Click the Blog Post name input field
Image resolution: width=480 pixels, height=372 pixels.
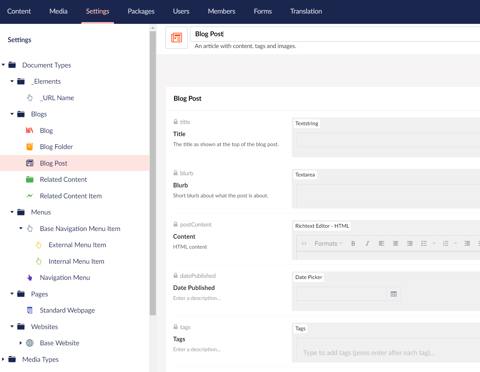click(335, 34)
